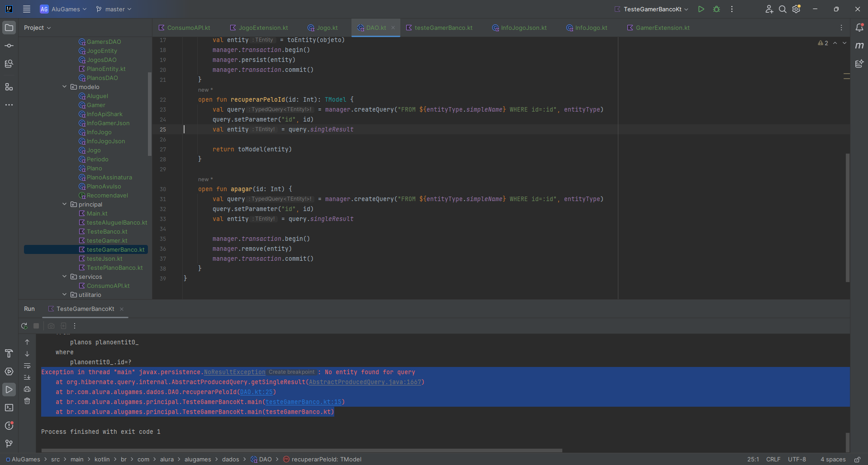Switch to JogoExtension.kt tab
Viewport: 868px width, 465px height.
(259, 28)
